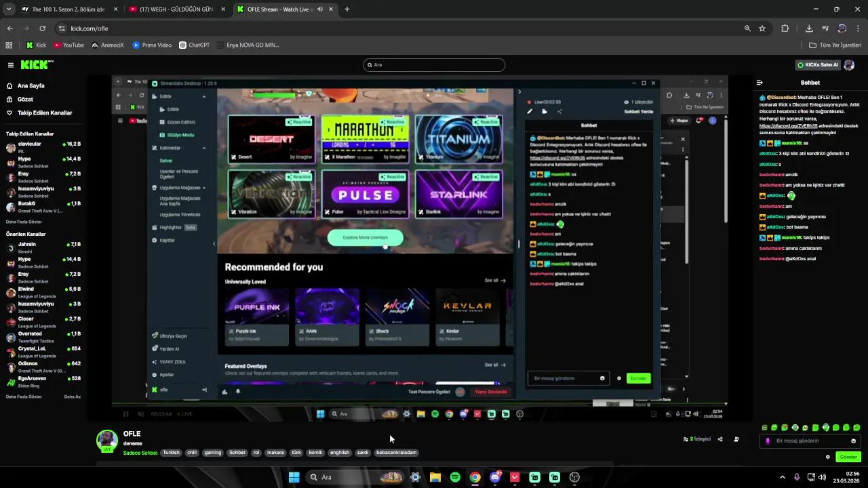Click Explore More Overlays in Streamlabs
Viewport: 868px width, 488px height.
366,238
